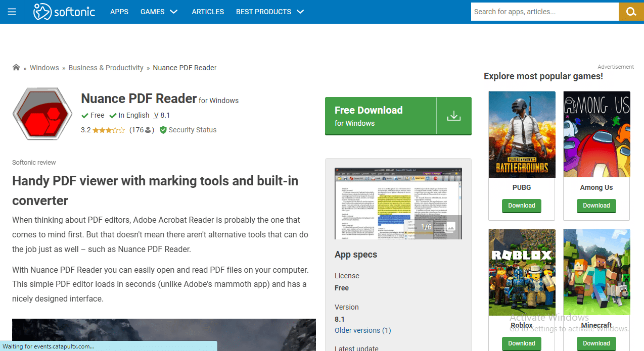Click the download arrow icon on green button
The width and height of the screenshot is (644, 351).
pyautogui.click(x=454, y=116)
